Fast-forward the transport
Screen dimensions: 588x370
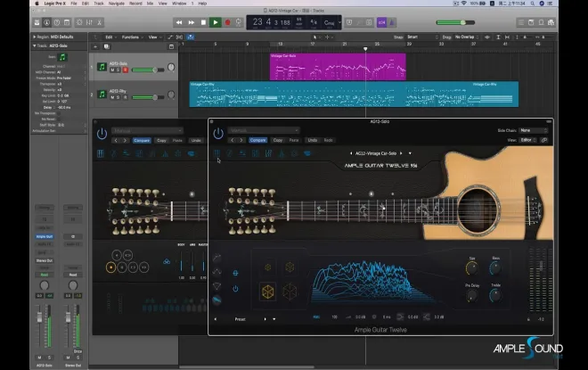192,22
